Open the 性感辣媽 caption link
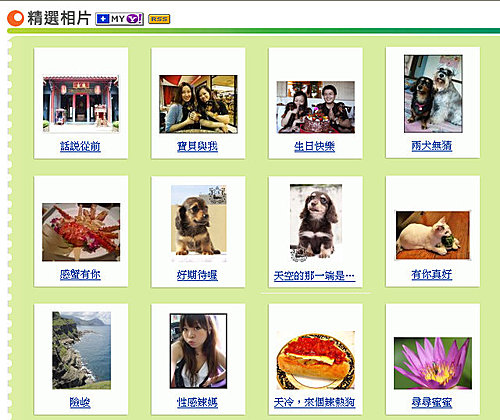The height and width of the screenshot is (420, 500). point(197,402)
